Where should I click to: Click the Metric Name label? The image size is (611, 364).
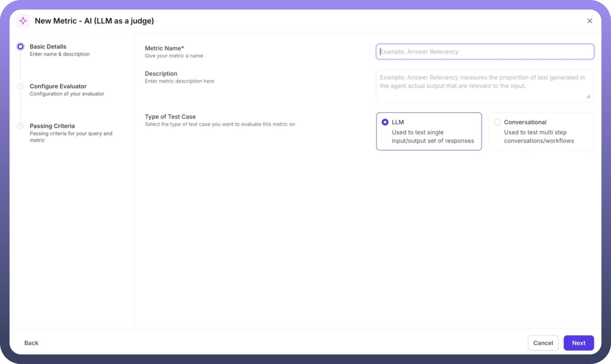pyautogui.click(x=164, y=48)
